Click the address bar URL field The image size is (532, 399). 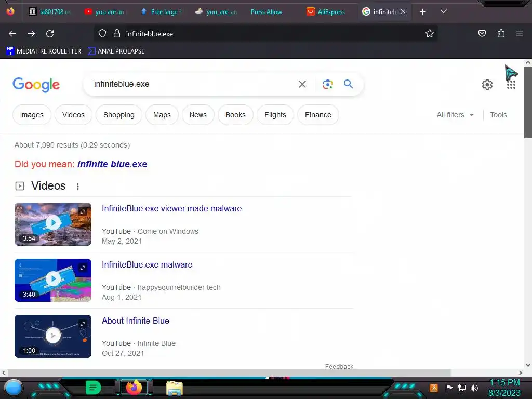coord(264,34)
